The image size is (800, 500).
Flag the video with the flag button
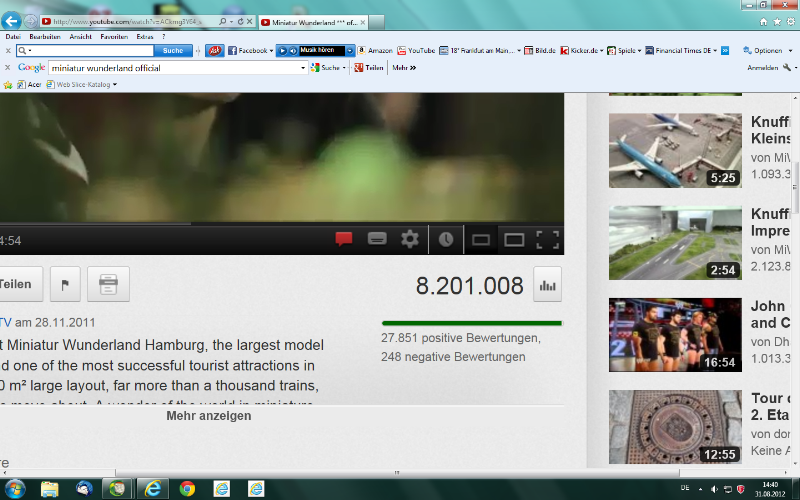tap(65, 285)
